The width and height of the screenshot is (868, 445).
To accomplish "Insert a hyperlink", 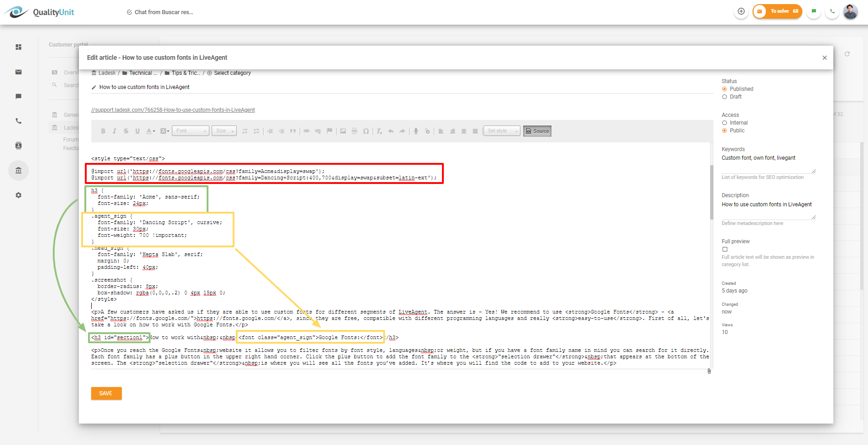I will pos(307,131).
